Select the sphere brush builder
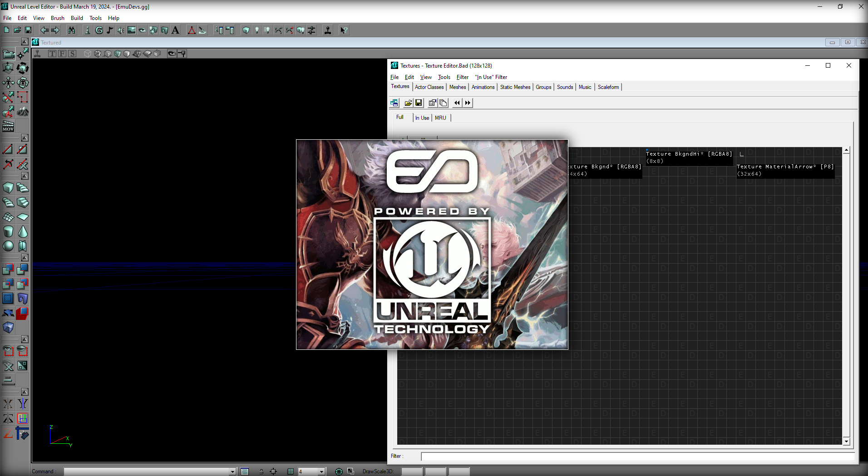The width and height of the screenshot is (868, 476). (8, 246)
